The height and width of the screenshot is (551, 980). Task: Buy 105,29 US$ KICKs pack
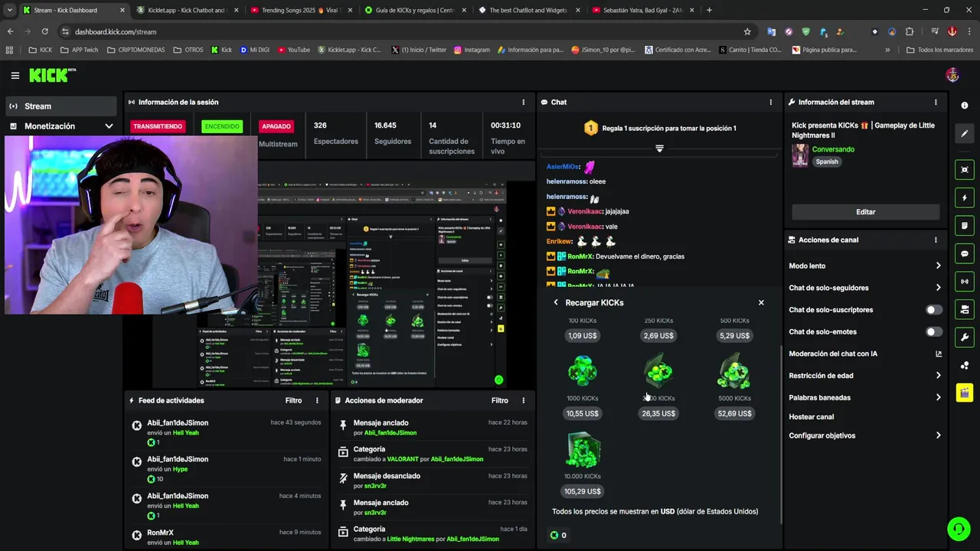tap(583, 491)
